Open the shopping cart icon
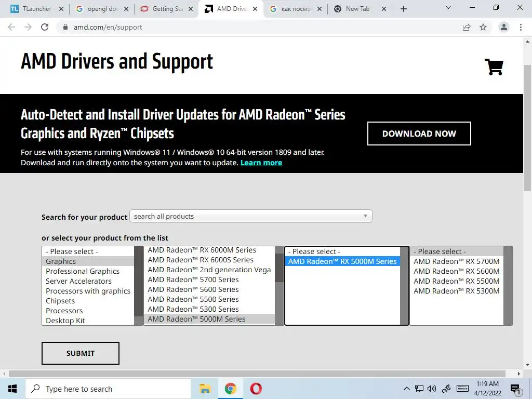 click(494, 67)
